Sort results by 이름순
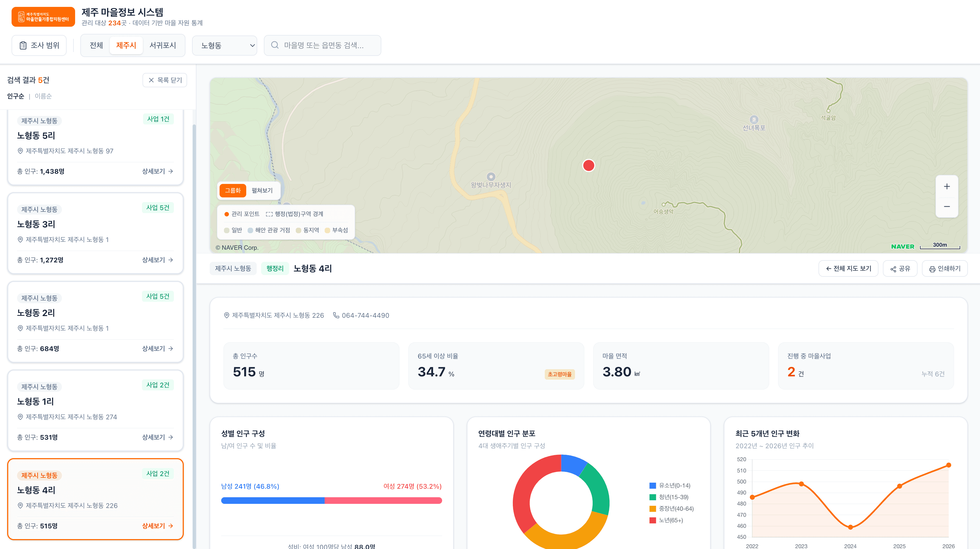Image resolution: width=980 pixels, height=549 pixels. tap(43, 96)
